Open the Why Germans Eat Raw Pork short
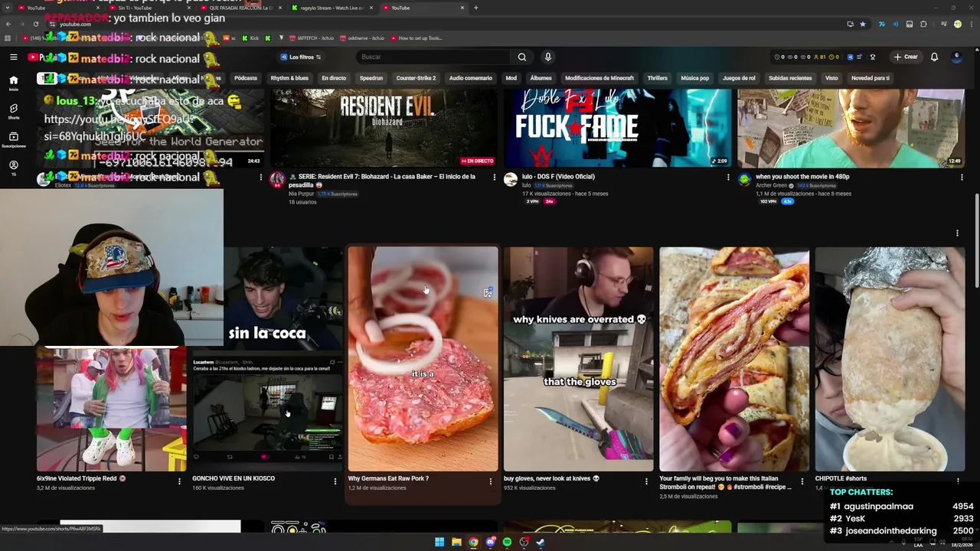This screenshot has height=551, width=980. 423,358
